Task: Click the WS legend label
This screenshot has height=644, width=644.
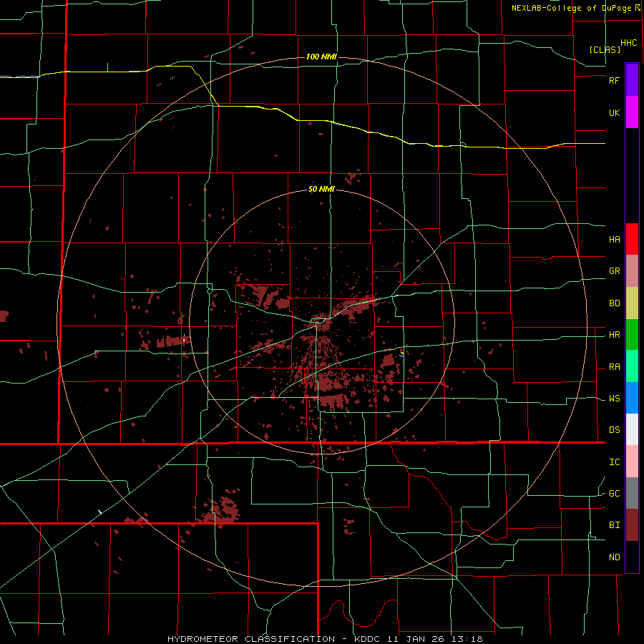Action: click(x=614, y=399)
